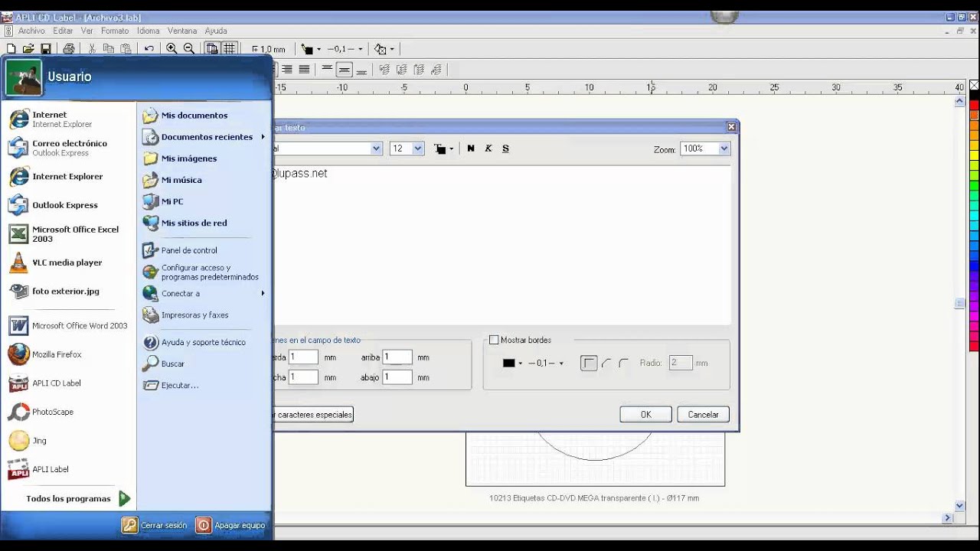Click black border color swatch in dialog

tap(508, 364)
